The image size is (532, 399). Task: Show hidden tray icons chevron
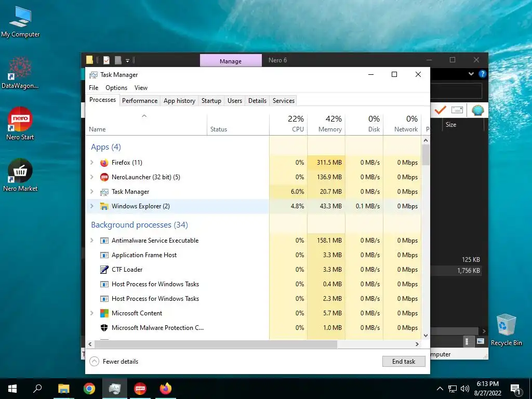tap(440, 389)
